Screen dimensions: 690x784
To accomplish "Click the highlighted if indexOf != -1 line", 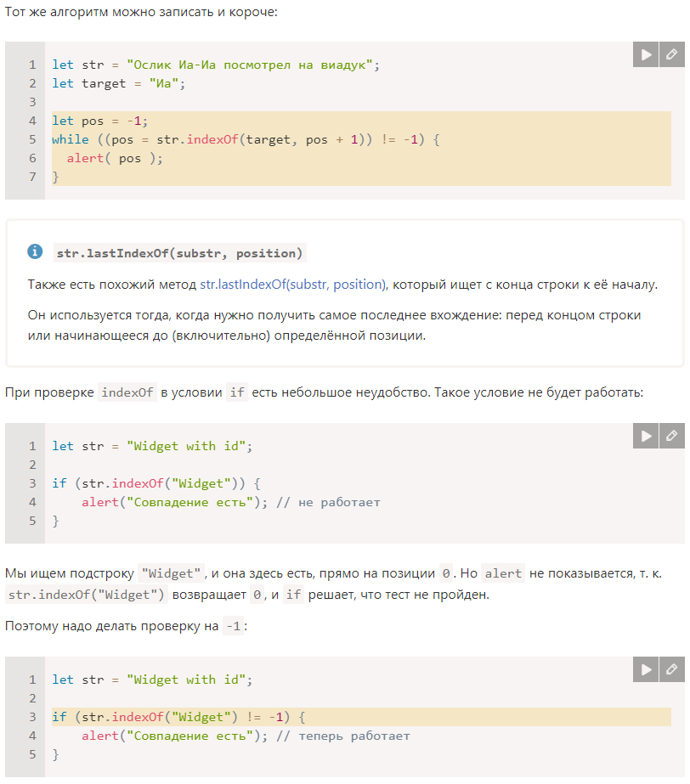I will pyautogui.click(x=361, y=717).
